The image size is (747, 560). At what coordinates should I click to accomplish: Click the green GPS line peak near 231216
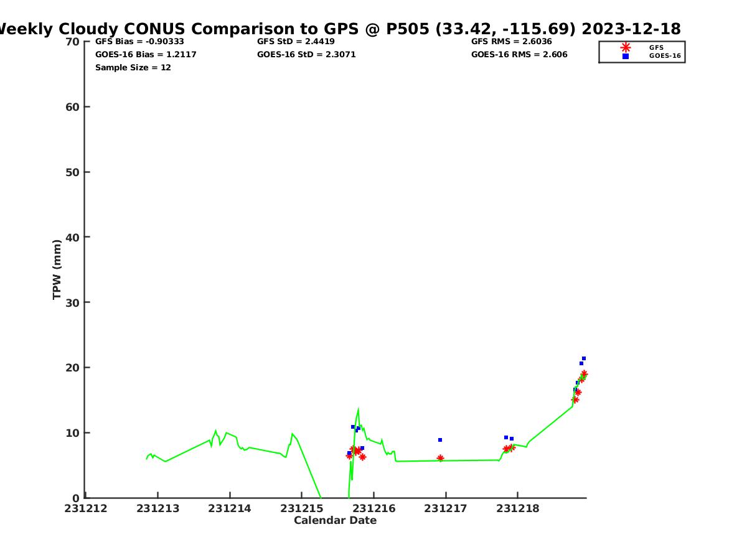tap(358, 409)
